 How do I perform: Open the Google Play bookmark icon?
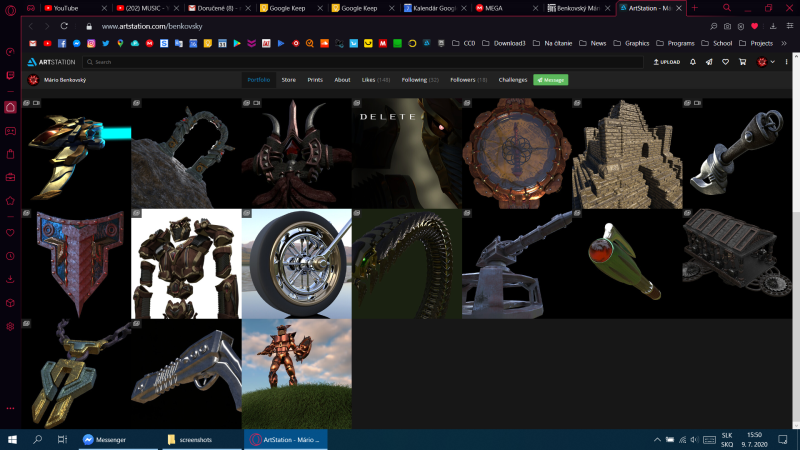pyautogui.click(x=237, y=43)
